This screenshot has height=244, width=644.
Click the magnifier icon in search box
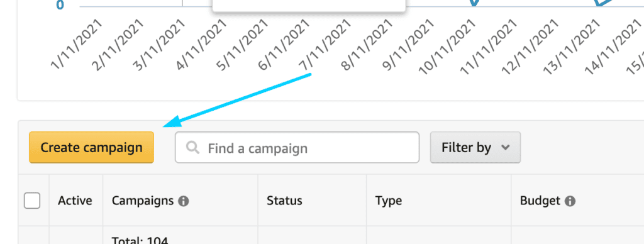click(192, 147)
